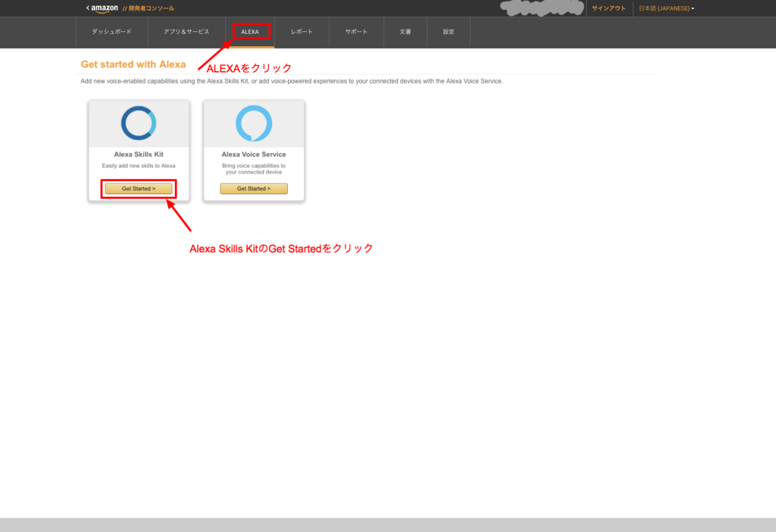Switch to the 文書 tab

[x=405, y=32]
